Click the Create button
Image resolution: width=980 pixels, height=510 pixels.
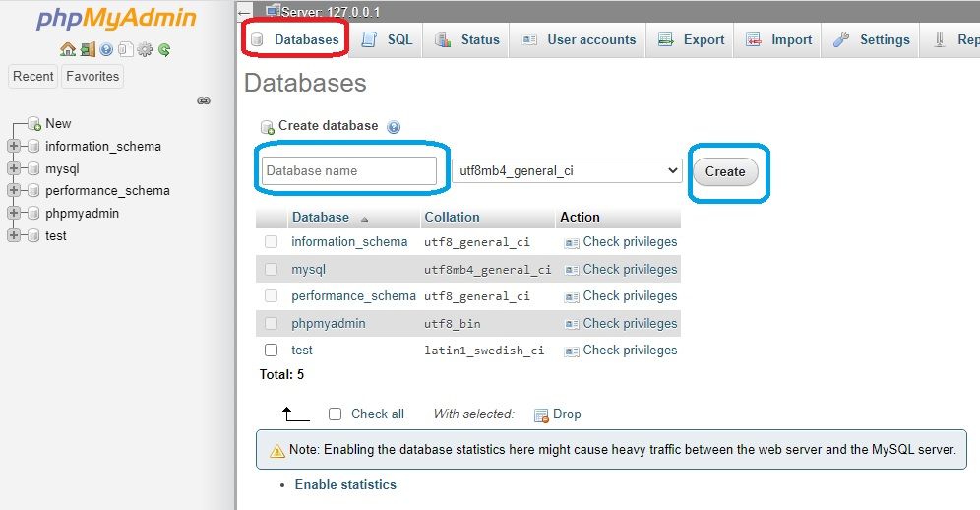[725, 172]
